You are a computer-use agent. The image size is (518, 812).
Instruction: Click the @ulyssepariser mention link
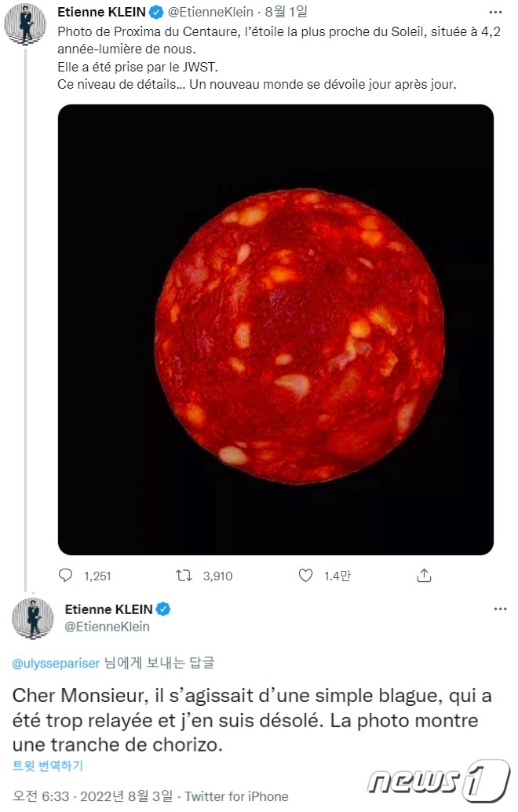pos(56,664)
